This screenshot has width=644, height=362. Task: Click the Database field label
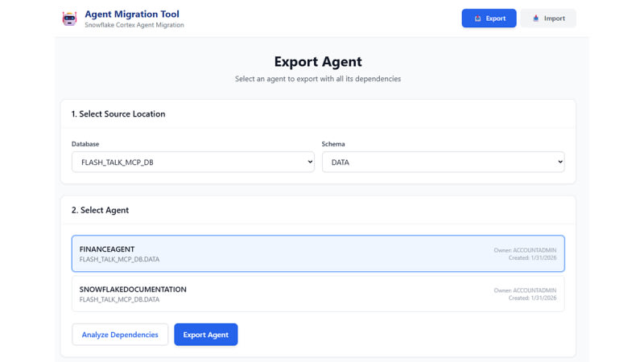click(85, 144)
